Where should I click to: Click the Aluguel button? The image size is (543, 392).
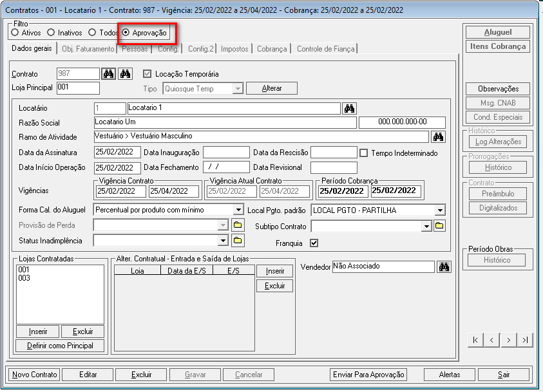[x=498, y=32]
